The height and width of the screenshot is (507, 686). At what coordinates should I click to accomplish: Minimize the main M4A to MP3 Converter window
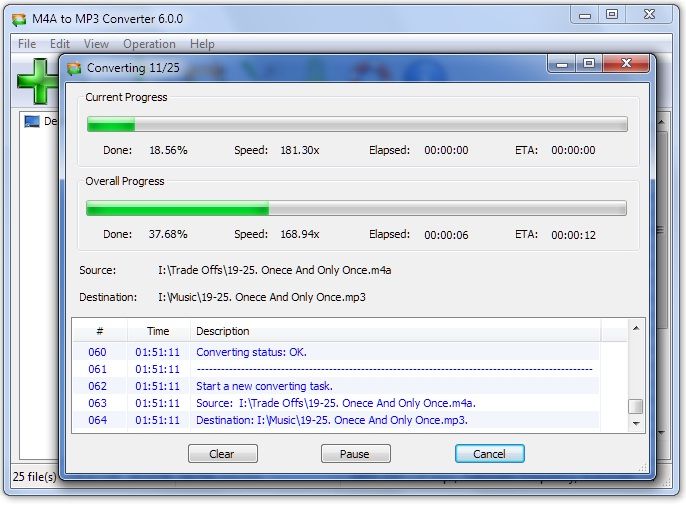point(585,14)
